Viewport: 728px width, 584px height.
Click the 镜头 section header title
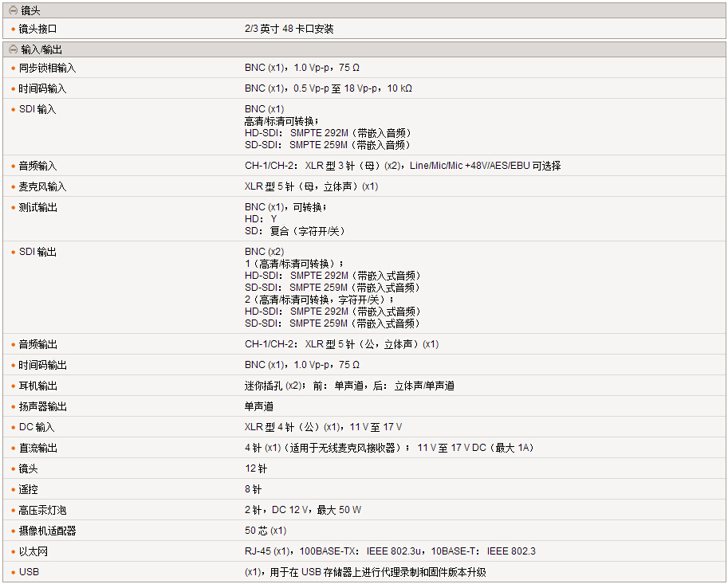(x=32, y=10)
